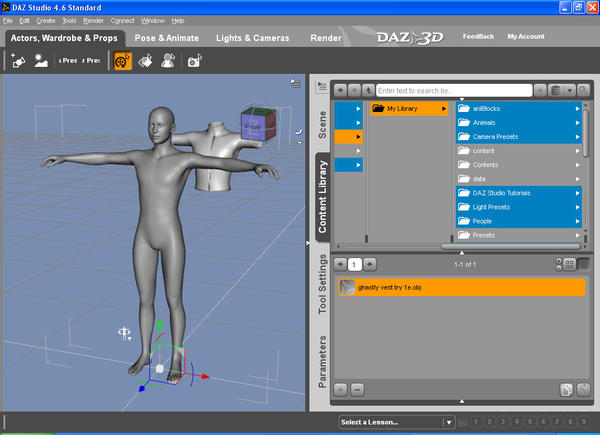Image resolution: width=600 pixels, height=435 pixels.
Task: Open the Connect menu
Action: coord(122,21)
